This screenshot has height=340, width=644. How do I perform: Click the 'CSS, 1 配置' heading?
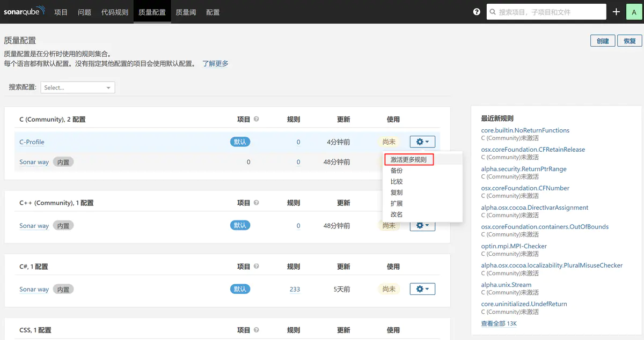(x=35, y=330)
